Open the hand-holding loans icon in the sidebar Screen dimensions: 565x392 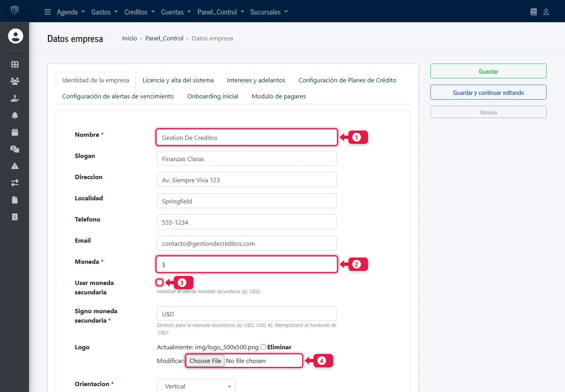click(x=15, y=98)
